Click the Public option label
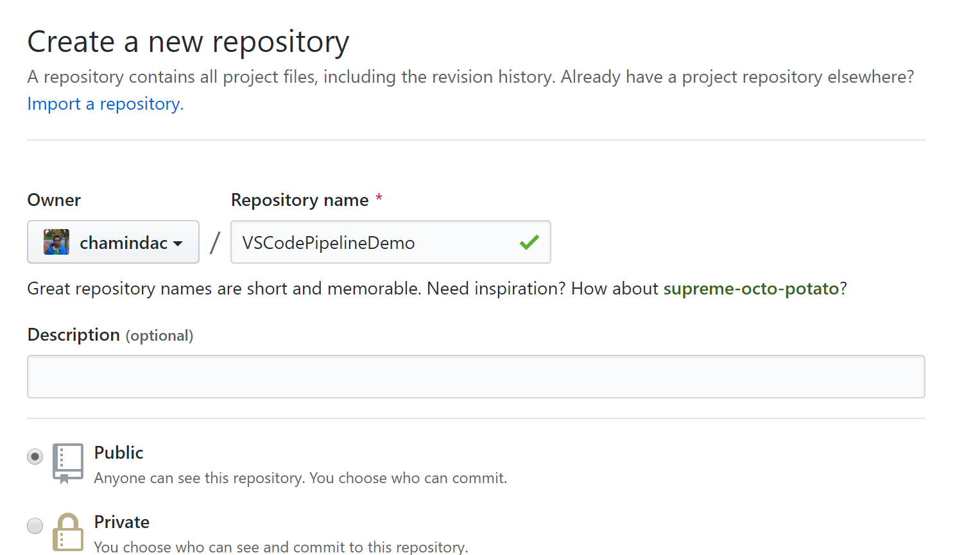The width and height of the screenshot is (980, 555). pyautogui.click(x=119, y=453)
